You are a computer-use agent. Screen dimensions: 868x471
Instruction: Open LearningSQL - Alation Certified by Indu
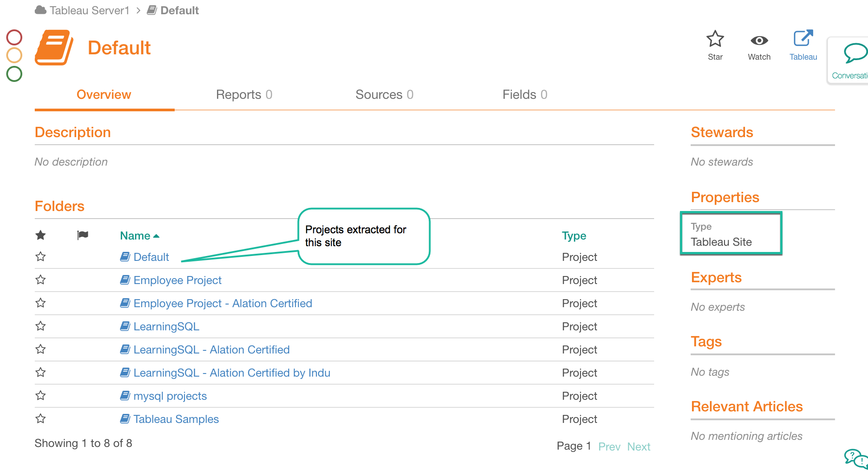(x=232, y=373)
